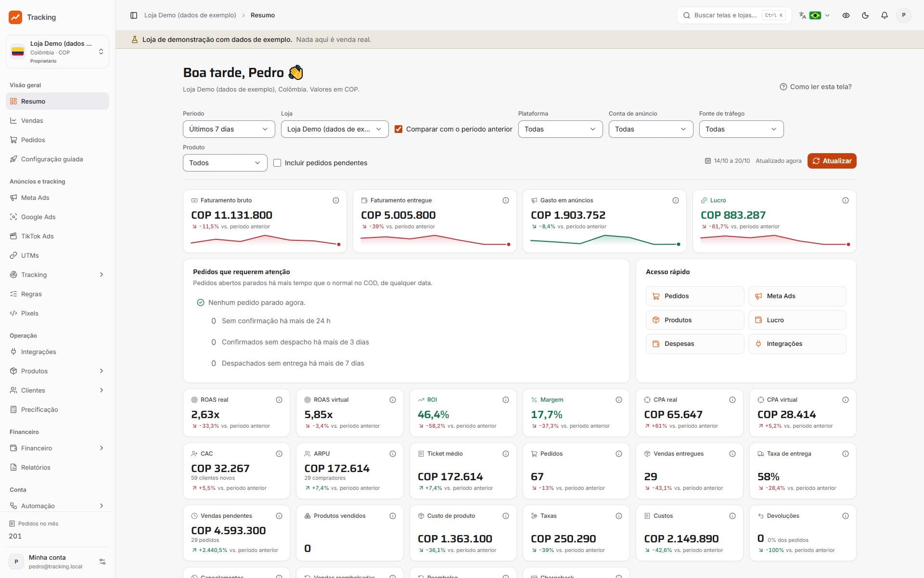Click the Atualizar button
The height and width of the screenshot is (578, 924).
(x=832, y=161)
